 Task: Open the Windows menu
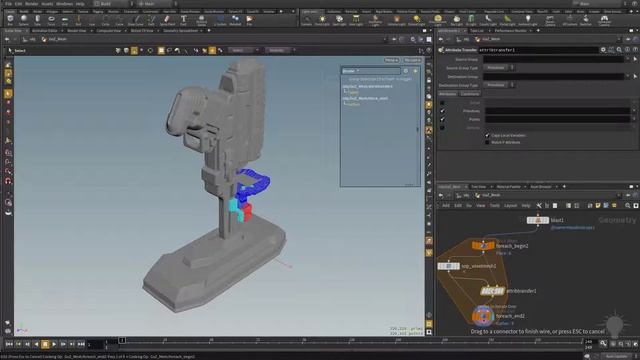[x=64, y=4]
